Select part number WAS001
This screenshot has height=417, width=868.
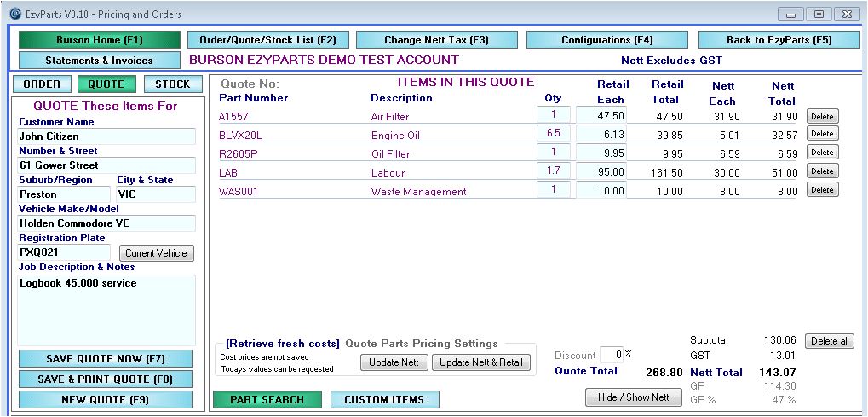(239, 192)
